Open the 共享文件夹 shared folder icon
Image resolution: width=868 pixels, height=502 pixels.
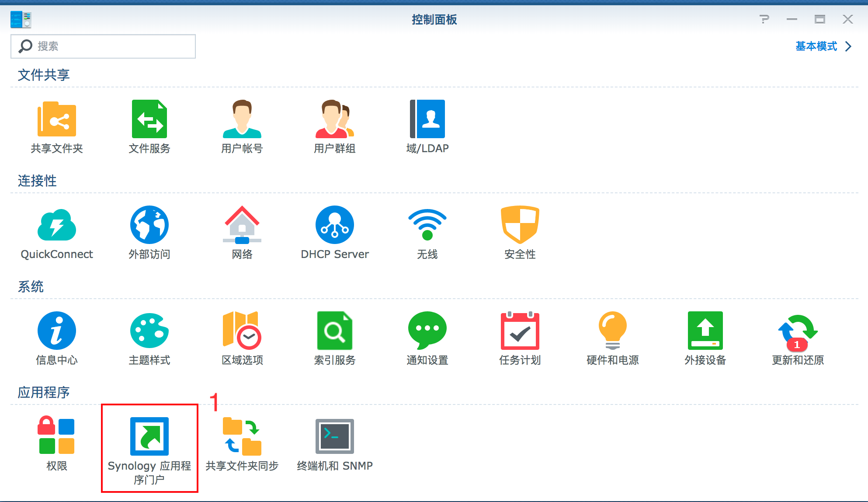57,119
